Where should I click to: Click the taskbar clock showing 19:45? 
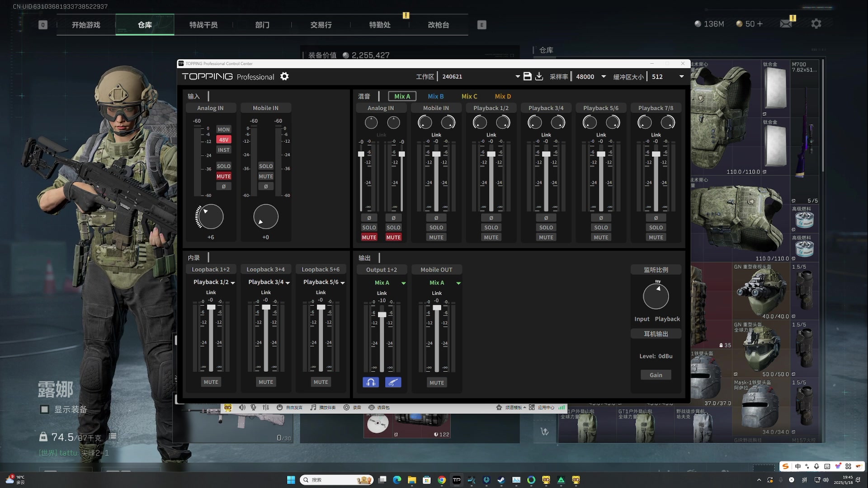[x=843, y=480]
